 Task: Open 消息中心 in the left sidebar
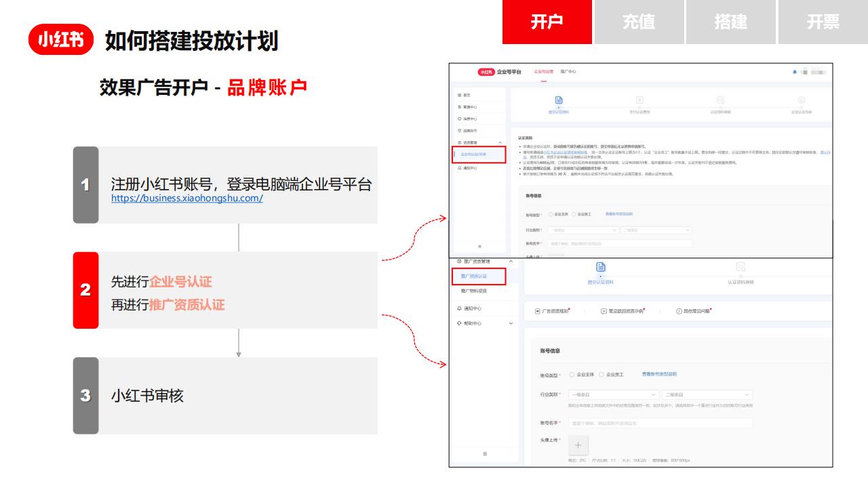[468, 119]
